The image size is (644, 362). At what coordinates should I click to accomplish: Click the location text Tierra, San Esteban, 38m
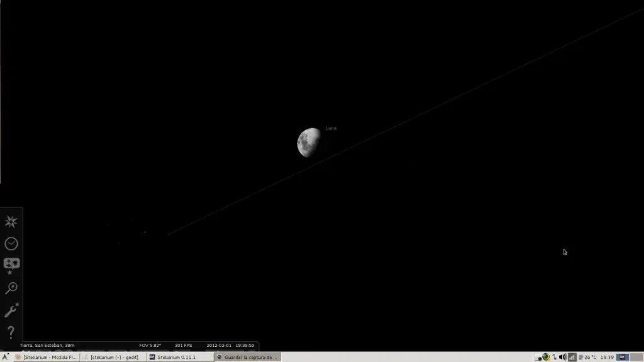(x=47, y=345)
